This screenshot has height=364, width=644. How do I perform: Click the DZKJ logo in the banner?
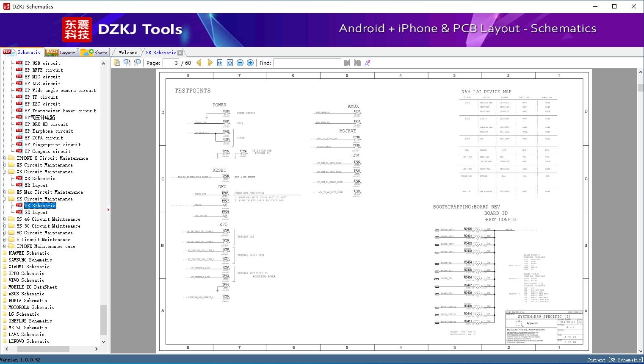coord(77,29)
